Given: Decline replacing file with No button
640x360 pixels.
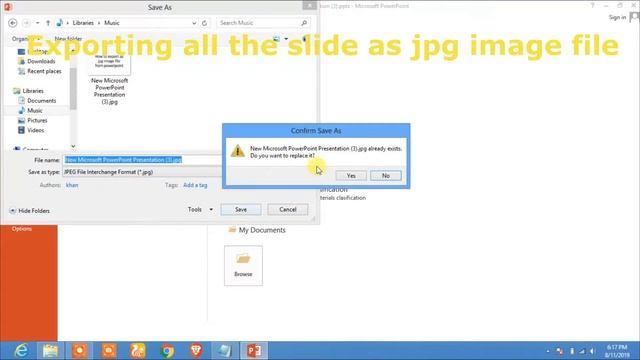Looking at the screenshot, I should click(x=386, y=176).
